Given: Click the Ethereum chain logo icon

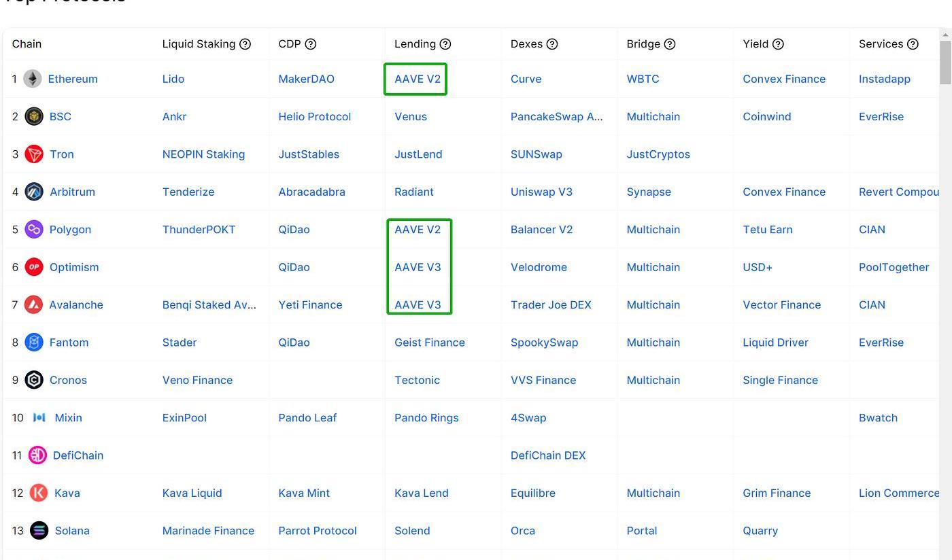Looking at the screenshot, I should click(x=33, y=79).
